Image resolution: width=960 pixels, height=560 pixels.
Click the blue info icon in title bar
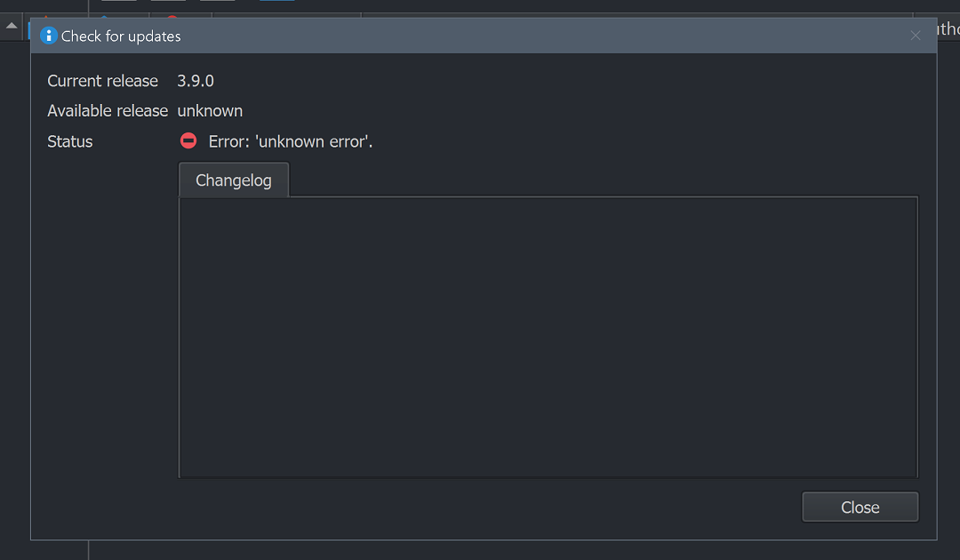48,36
